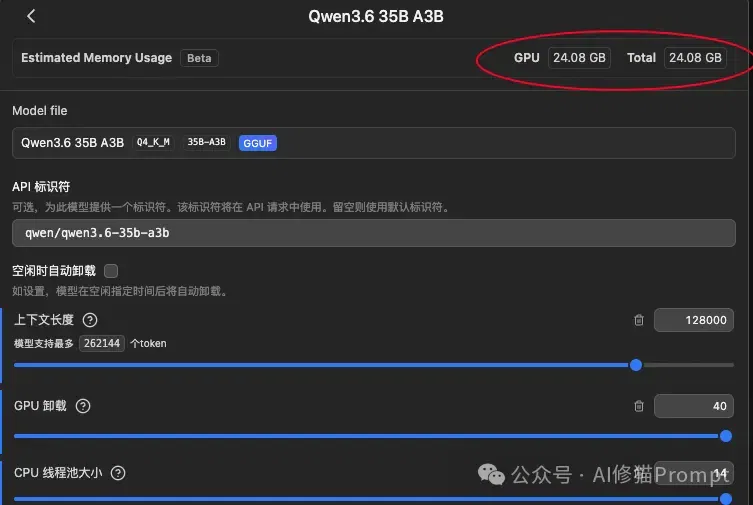Focus the API identifier qwen/qwen3.6-35b-a3b field
The height and width of the screenshot is (505, 753).
point(374,233)
